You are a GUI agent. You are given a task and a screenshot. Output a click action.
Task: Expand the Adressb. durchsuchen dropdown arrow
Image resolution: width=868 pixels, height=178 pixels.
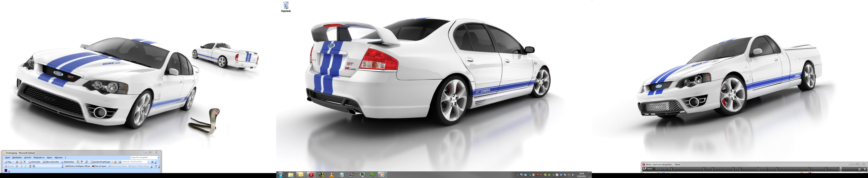(149, 162)
